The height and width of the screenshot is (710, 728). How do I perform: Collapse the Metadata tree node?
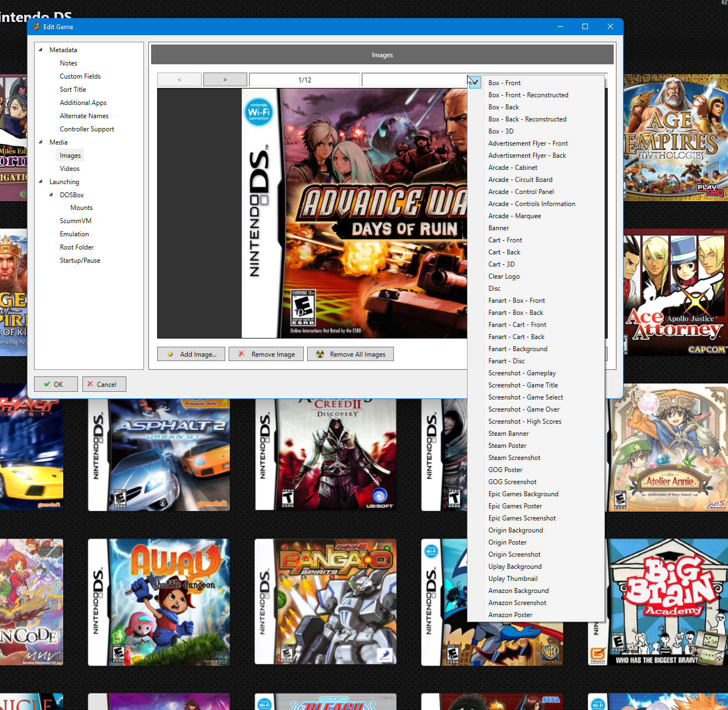(41, 49)
